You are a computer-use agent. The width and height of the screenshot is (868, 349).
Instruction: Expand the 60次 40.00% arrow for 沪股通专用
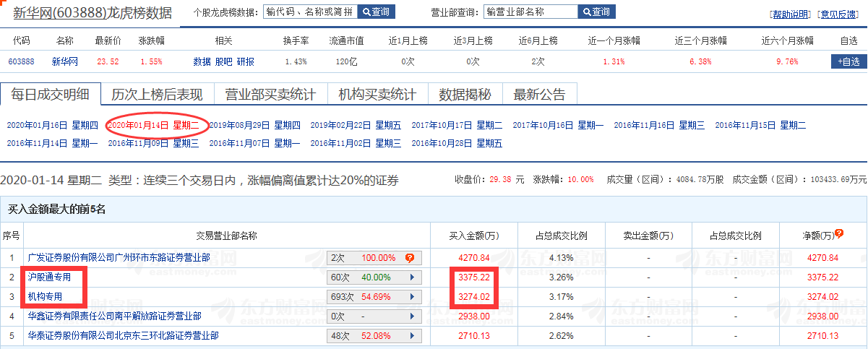coord(412,277)
